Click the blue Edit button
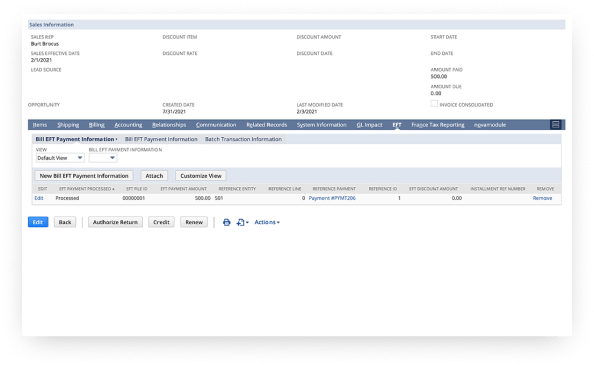 (x=38, y=222)
